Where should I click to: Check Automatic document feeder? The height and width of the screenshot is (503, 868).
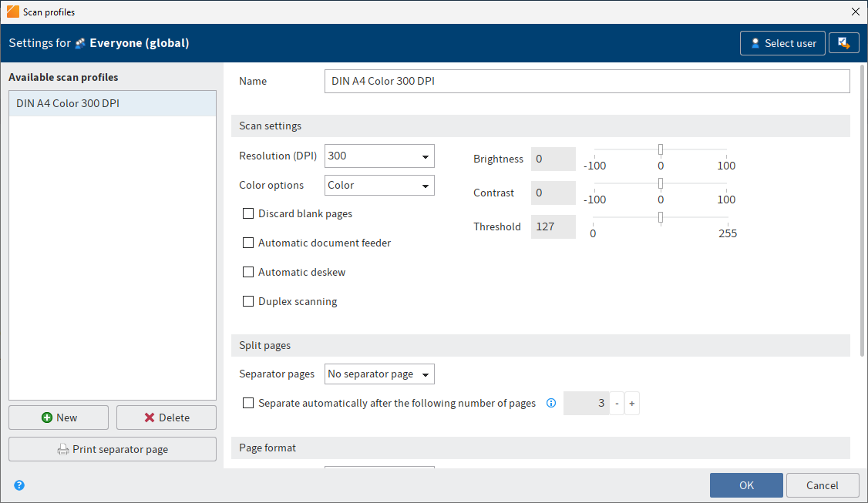click(x=248, y=243)
